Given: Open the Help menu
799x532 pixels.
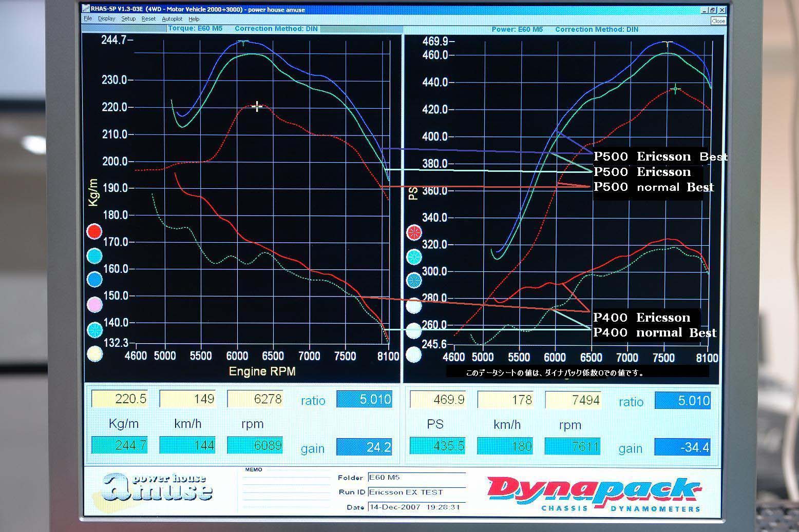Looking at the screenshot, I should click(x=194, y=18).
